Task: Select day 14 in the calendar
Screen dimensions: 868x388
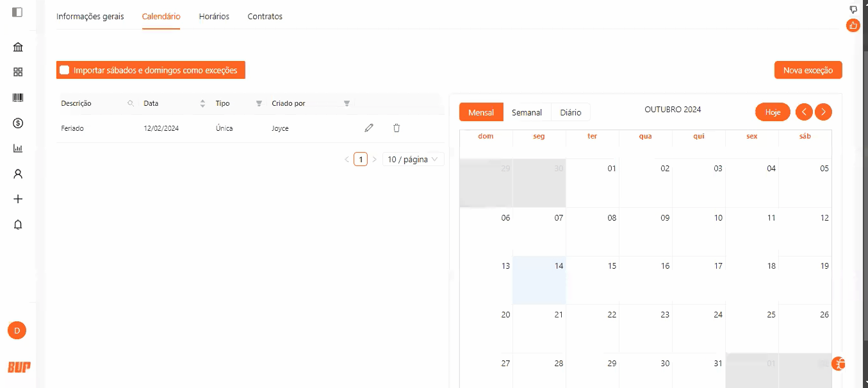Action: click(x=539, y=280)
